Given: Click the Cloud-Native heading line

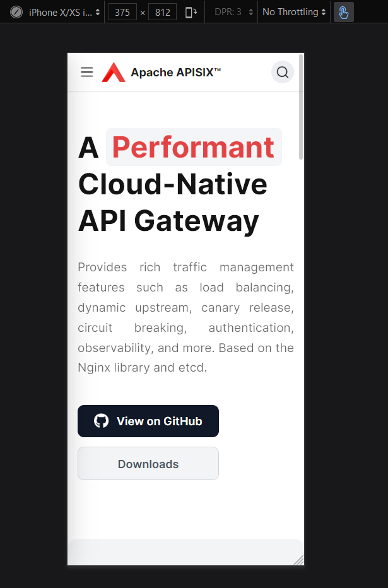Looking at the screenshot, I should tap(172, 184).
